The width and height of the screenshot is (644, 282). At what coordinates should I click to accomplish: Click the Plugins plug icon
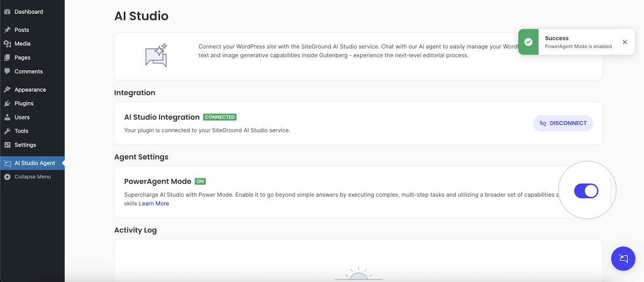[8, 103]
